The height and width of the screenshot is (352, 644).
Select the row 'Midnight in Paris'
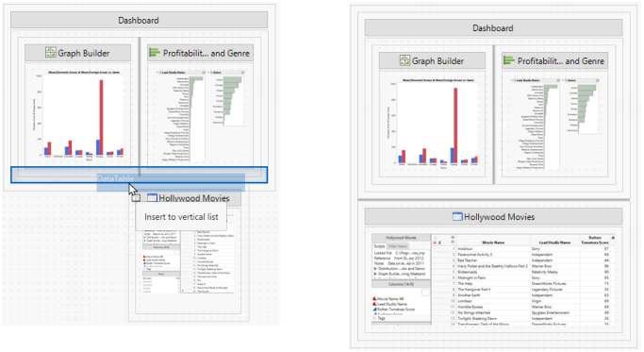(523, 277)
